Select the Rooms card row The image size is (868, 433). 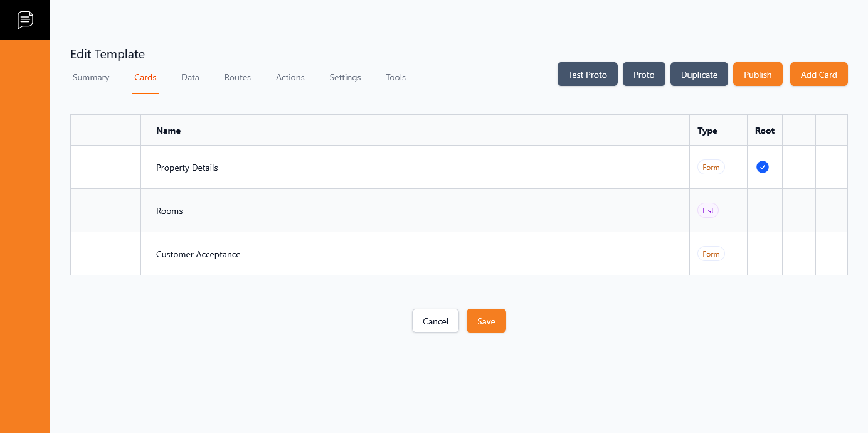169,211
